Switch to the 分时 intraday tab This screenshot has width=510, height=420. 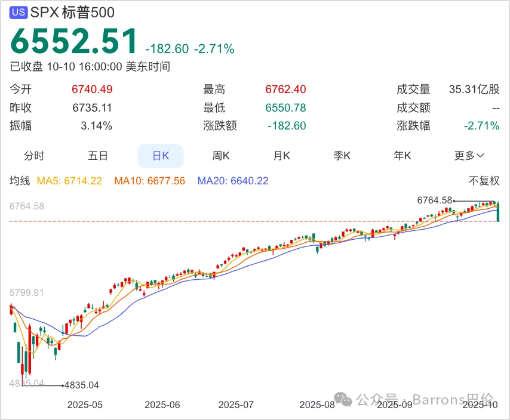[x=34, y=156]
